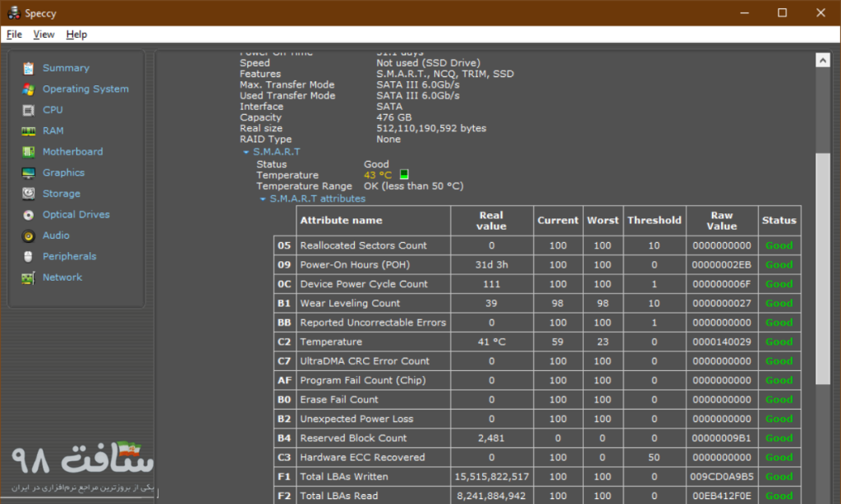Go to the Network section
The height and width of the screenshot is (504, 841).
click(x=62, y=277)
